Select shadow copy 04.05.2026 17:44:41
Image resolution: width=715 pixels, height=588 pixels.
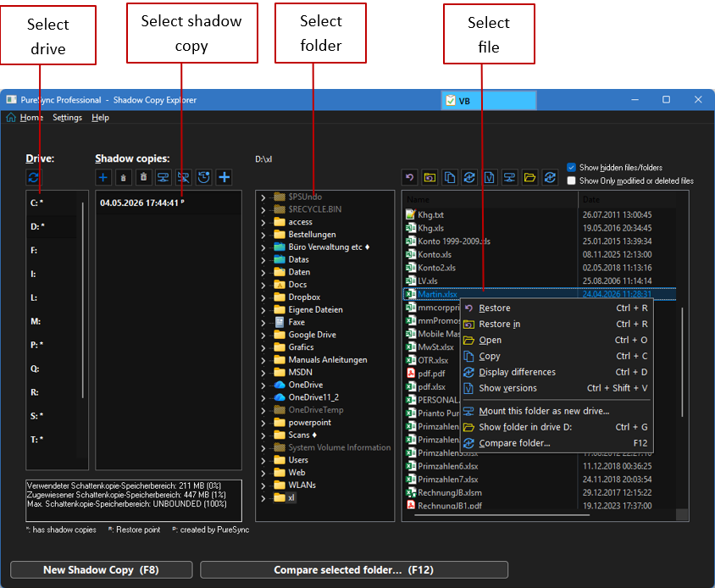(169, 203)
